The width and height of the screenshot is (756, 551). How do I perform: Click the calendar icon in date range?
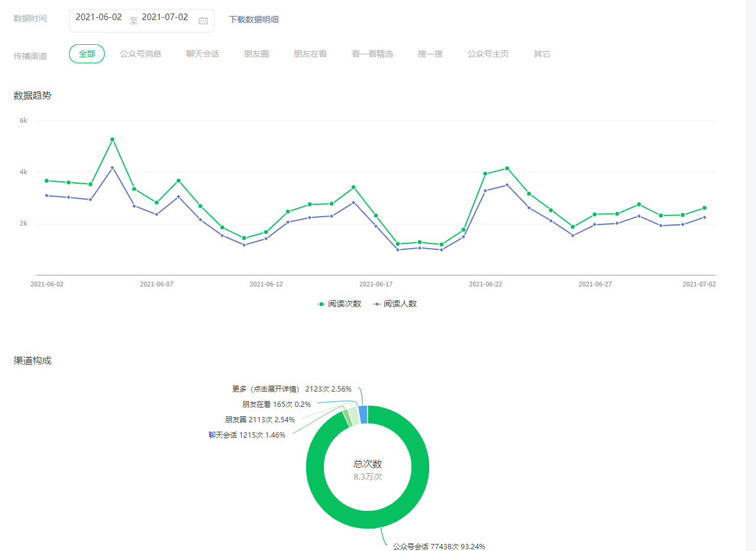[203, 21]
